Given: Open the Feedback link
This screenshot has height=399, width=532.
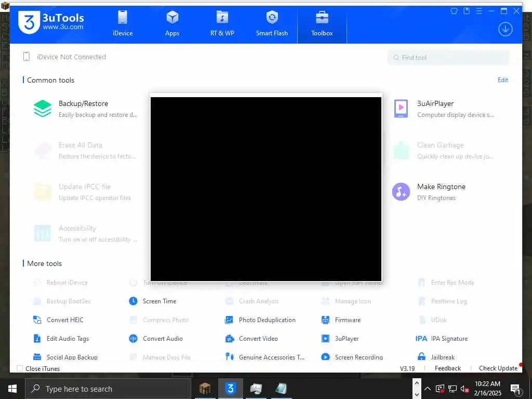Looking at the screenshot, I should pyautogui.click(x=447, y=368).
